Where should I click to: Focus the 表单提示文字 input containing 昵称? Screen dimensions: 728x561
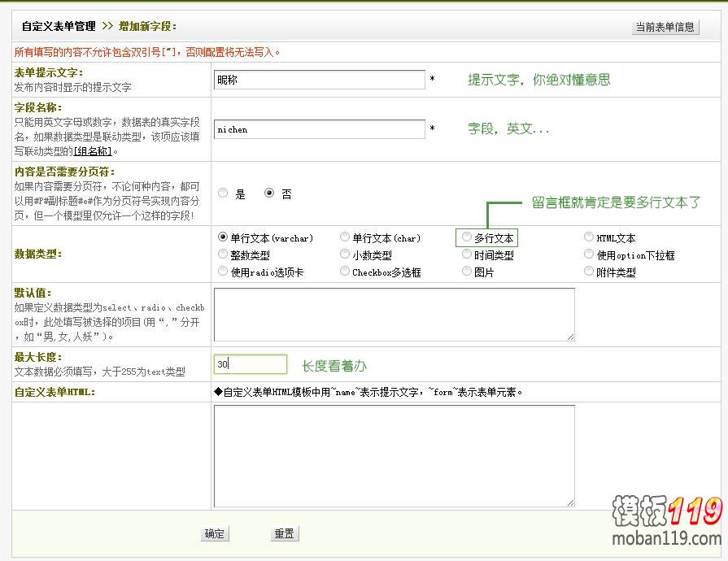(320, 80)
